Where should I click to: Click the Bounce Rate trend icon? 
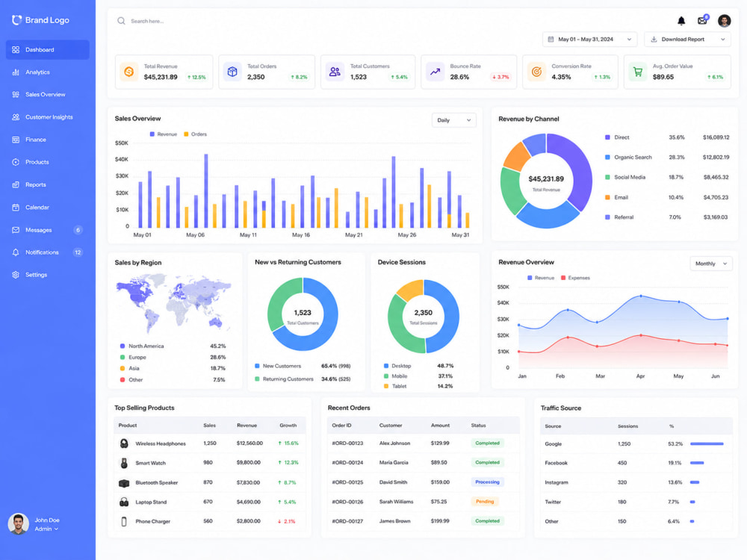pyautogui.click(x=435, y=72)
